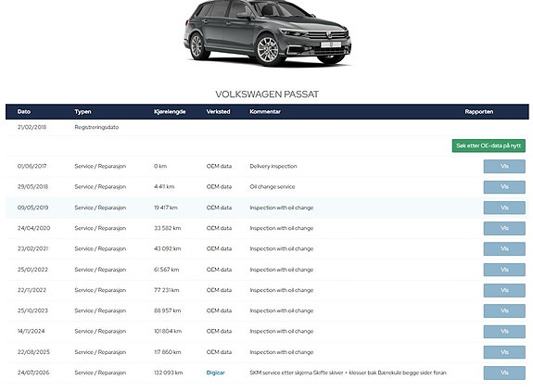
Task: Follow the Digicar workshop link
Action: [x=215, y=373]
